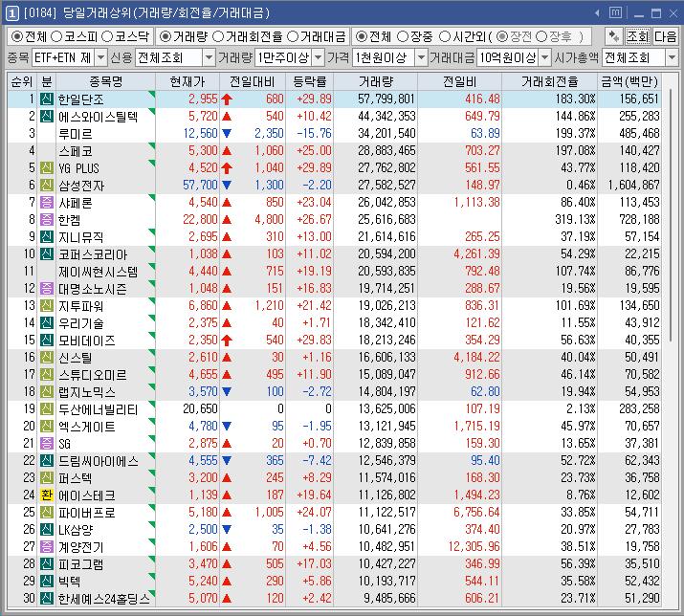Click the 신 badge for 신스틸
Image resolution: width=684 pixels, height=616 pixels.
pos(47,358)
